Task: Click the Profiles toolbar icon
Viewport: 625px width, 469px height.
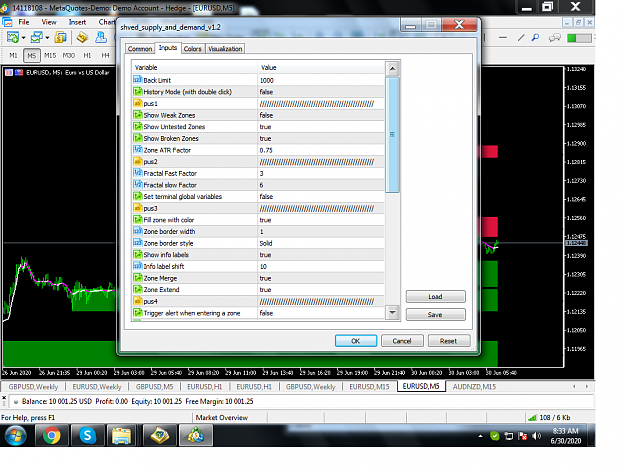Action: [37, 37]
